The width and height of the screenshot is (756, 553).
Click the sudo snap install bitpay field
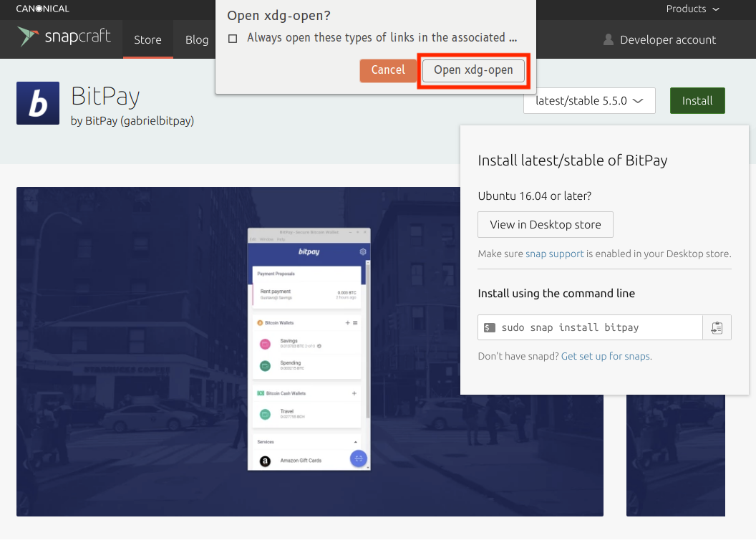(590, 327)
